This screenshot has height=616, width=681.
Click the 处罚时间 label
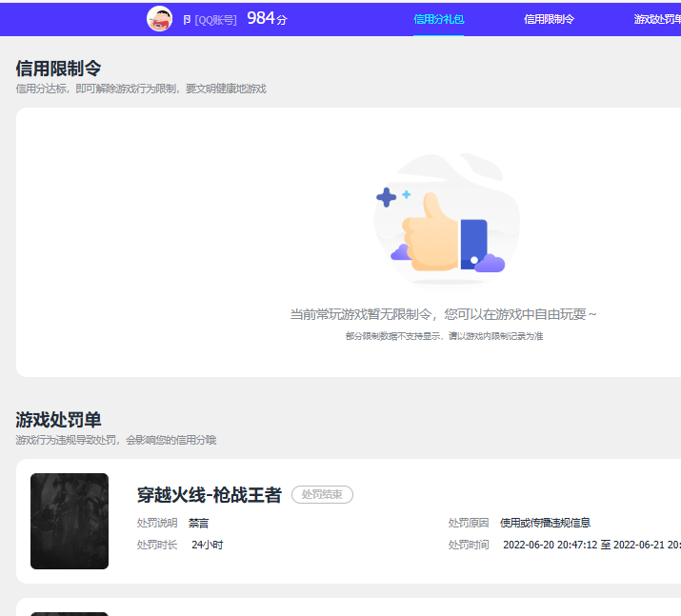pos(469,545)
